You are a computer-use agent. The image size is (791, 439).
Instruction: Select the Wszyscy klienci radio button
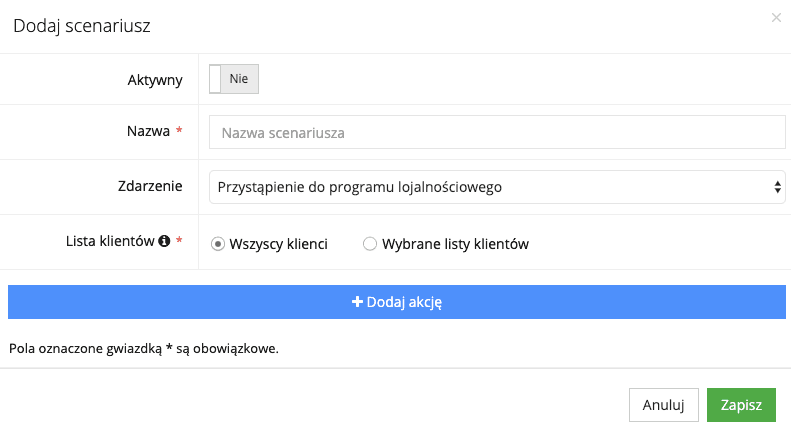(x=217, y=244)
